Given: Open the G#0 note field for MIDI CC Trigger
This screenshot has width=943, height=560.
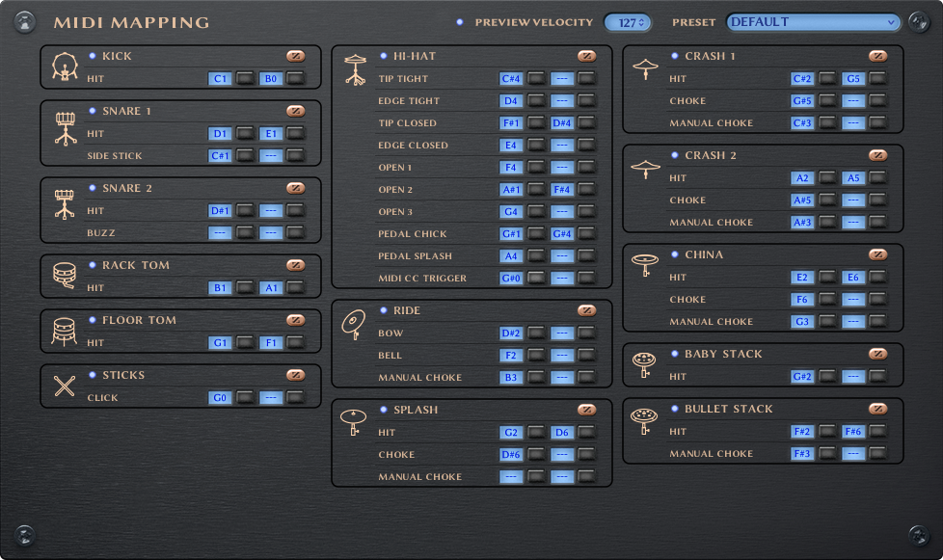Looking at the screenshot, I should 511,279.
